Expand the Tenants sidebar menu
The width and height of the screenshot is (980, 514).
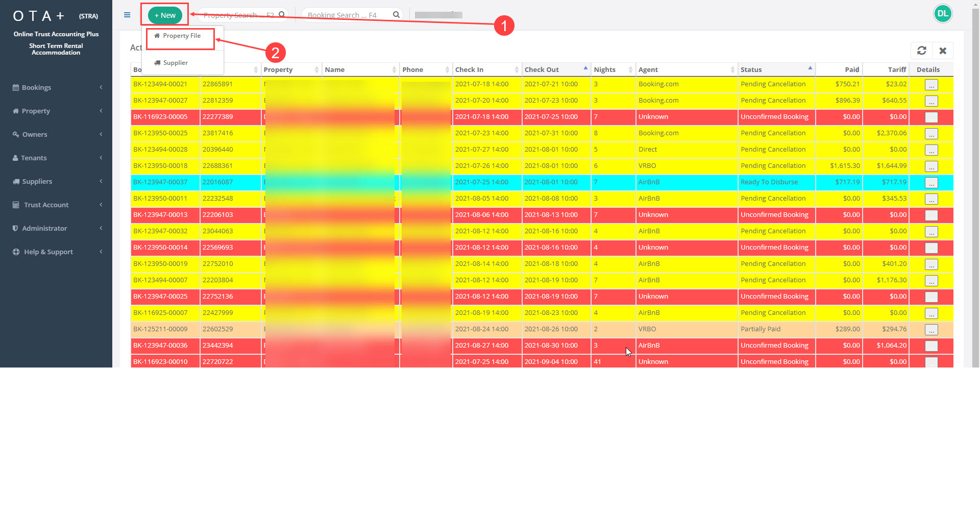tap(56, 158)
